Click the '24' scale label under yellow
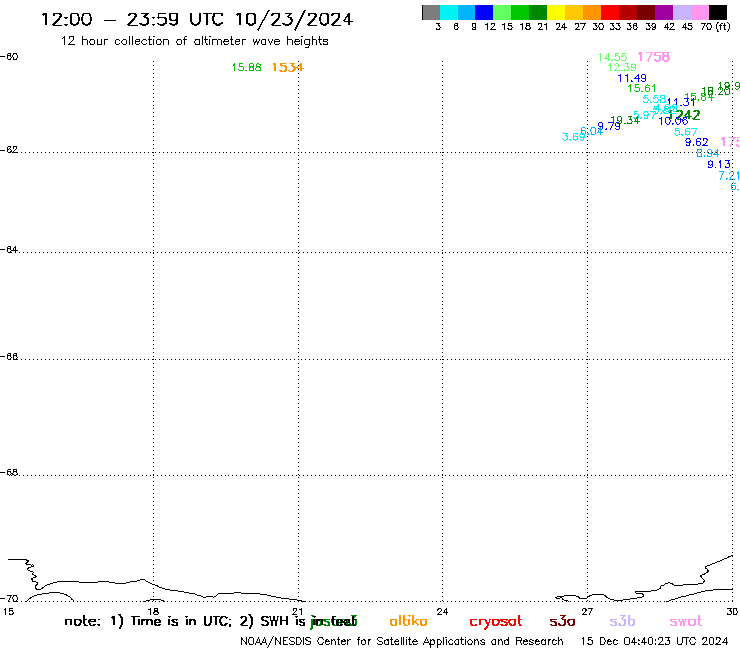740x650 pixels. pos(561,27)
